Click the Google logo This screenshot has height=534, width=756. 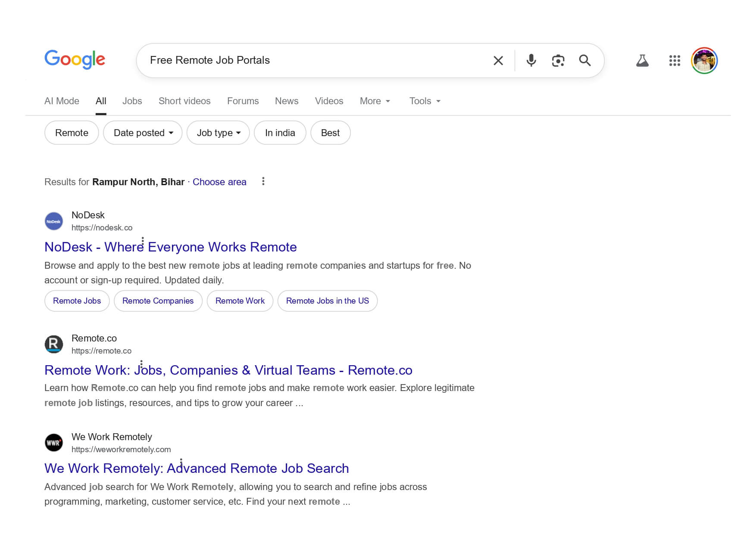point(75,59)
